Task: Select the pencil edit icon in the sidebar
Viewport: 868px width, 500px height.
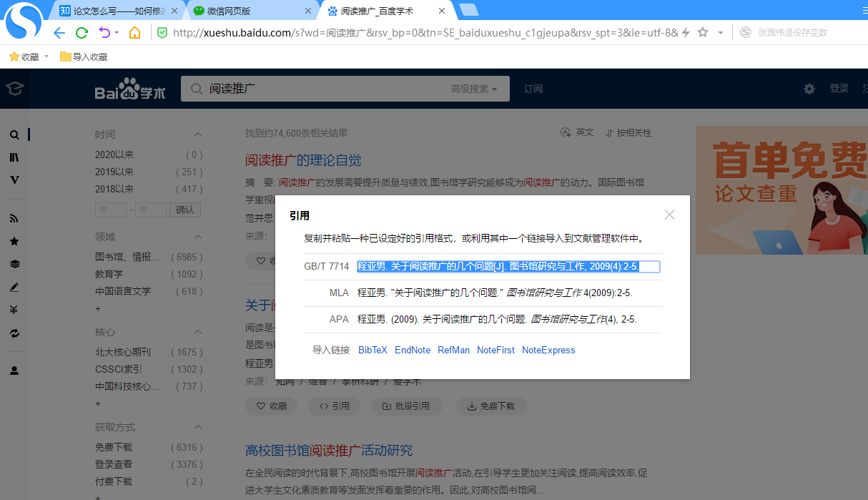Action: pyautogui.click(x=14, y=288)
